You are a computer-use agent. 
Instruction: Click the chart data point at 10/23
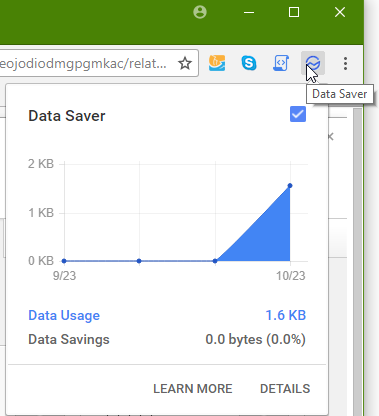click(290, 186)
